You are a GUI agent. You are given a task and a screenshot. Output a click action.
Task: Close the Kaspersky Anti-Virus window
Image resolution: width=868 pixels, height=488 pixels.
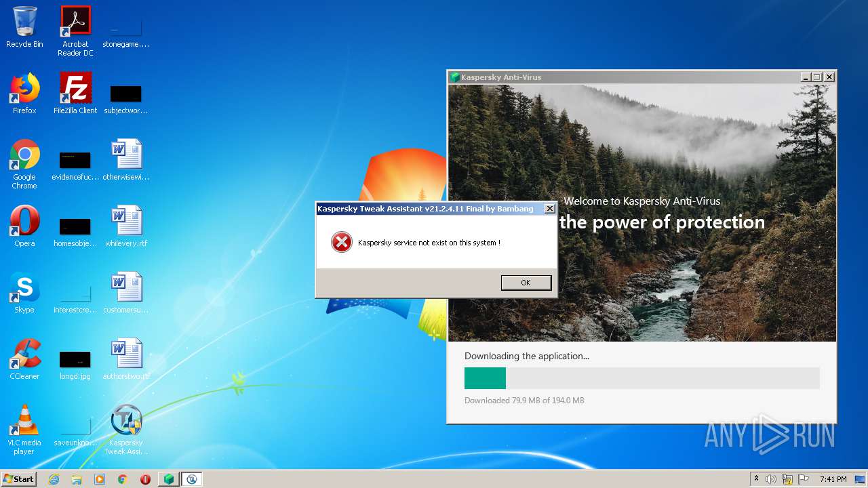pos(829,77)
